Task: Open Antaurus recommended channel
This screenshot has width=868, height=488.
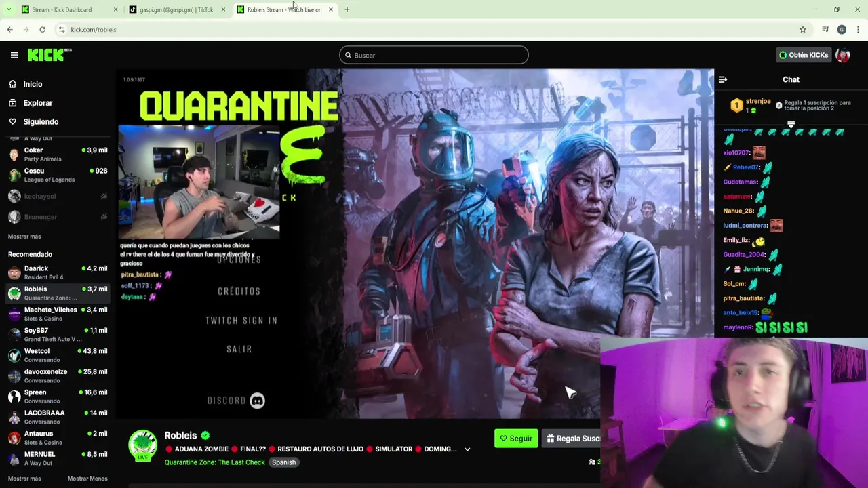Action: click(x=58, y=438)
